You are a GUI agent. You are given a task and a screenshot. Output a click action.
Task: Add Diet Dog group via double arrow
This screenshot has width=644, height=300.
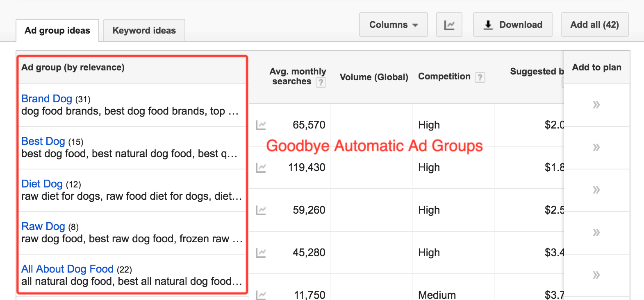coord(596,190)
